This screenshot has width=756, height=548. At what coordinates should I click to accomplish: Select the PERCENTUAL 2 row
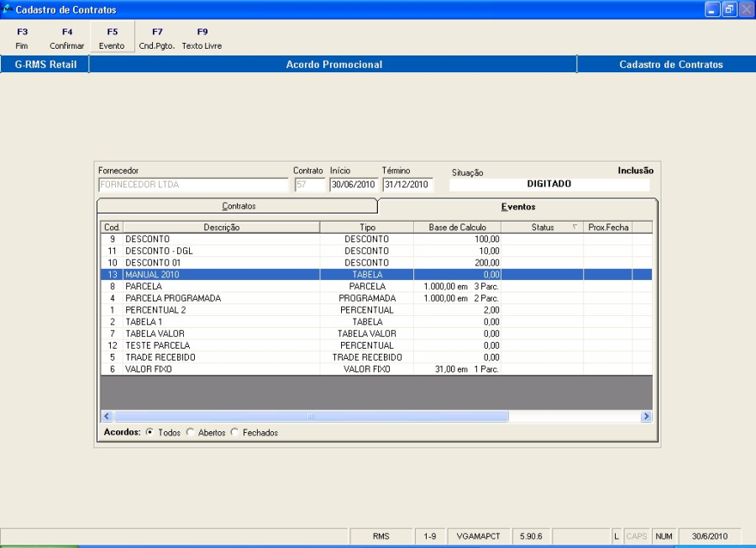point(376,310)
